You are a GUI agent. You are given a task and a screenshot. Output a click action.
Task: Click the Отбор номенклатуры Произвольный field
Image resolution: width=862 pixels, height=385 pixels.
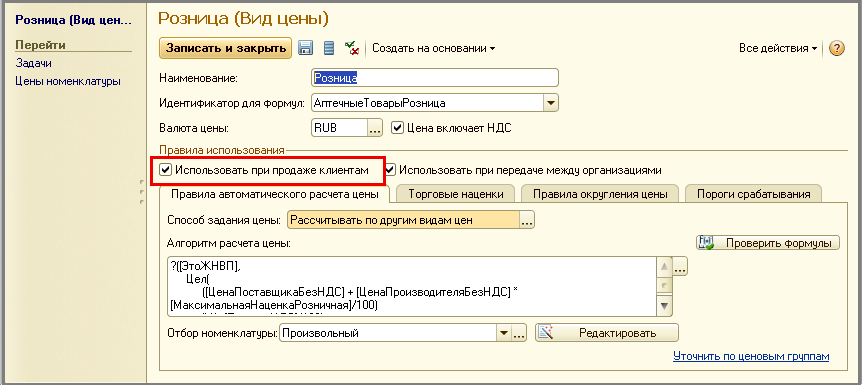click(388, 333)
